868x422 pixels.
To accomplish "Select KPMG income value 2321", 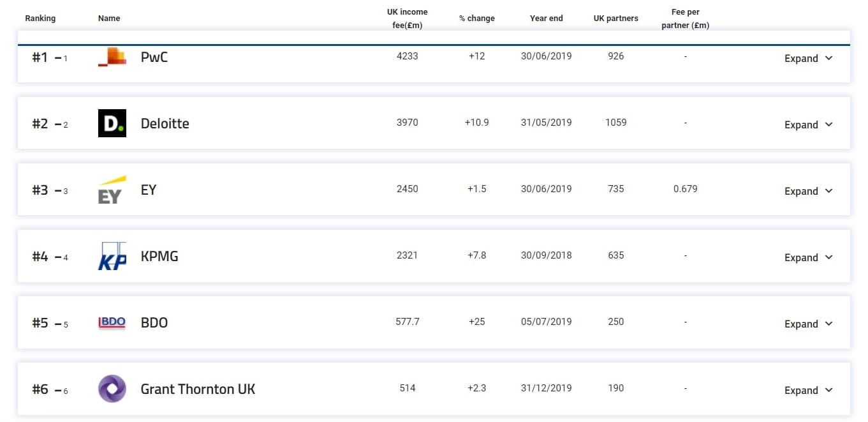I will pos(408,255).
